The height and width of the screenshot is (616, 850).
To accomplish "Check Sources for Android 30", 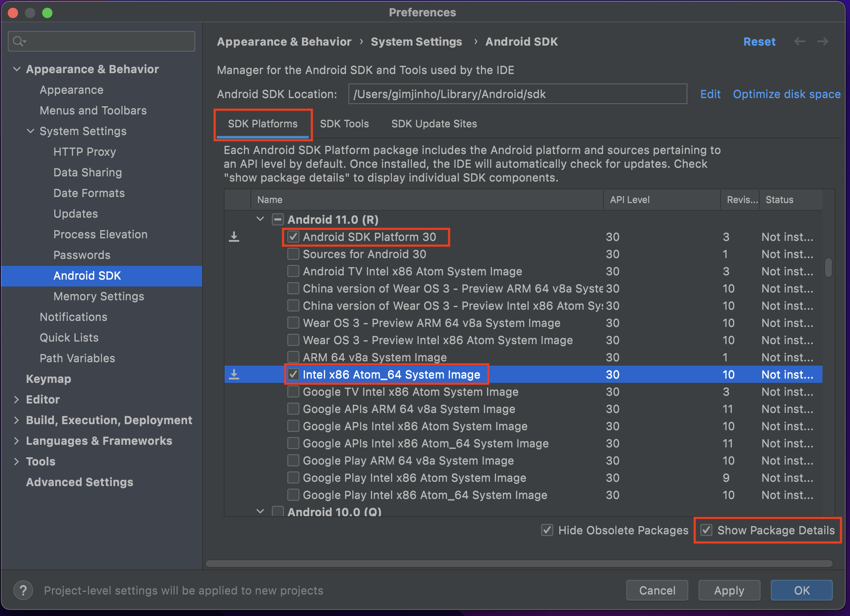I will tap(293, 254).
